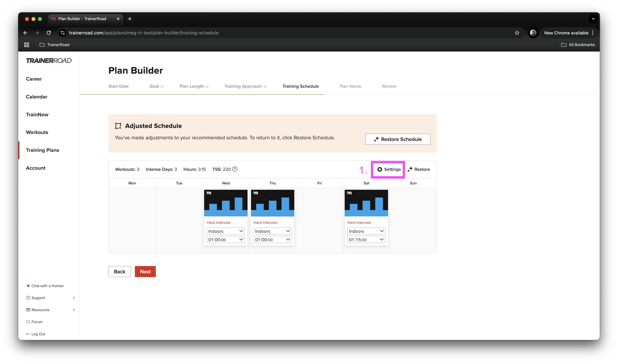
Task: Go to the Start Date step
Action: pos(118,86)
